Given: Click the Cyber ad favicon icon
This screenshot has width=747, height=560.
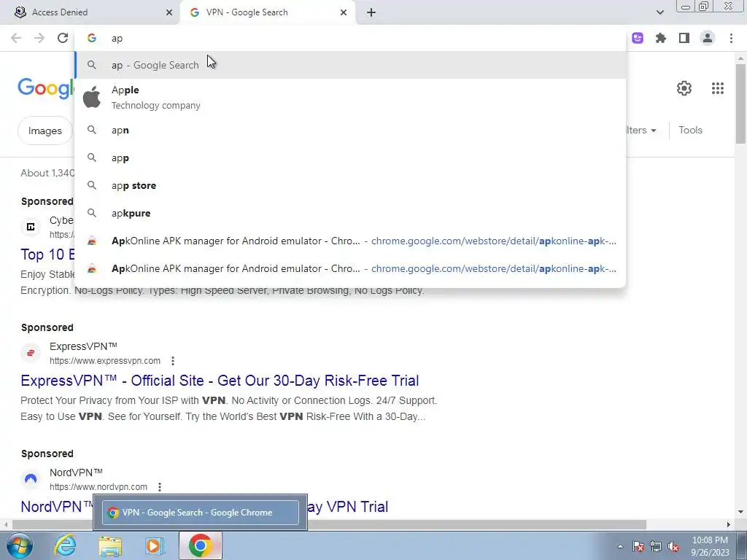Looking at the screenshot, I should tap(31, 227).
